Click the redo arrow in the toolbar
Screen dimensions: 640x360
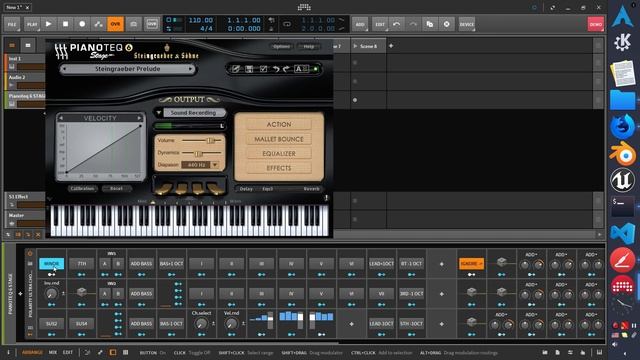tap(413, 24)
